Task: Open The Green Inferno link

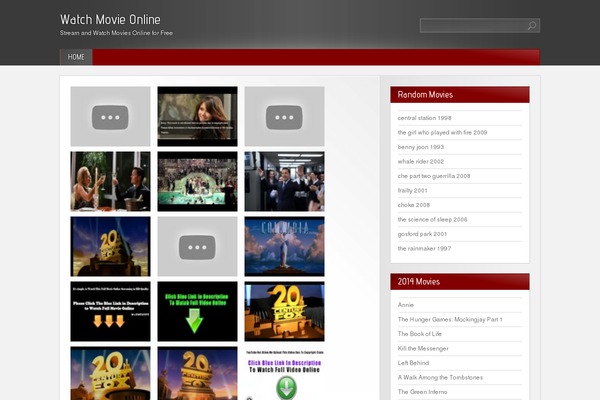Action: tap(422, 392)
